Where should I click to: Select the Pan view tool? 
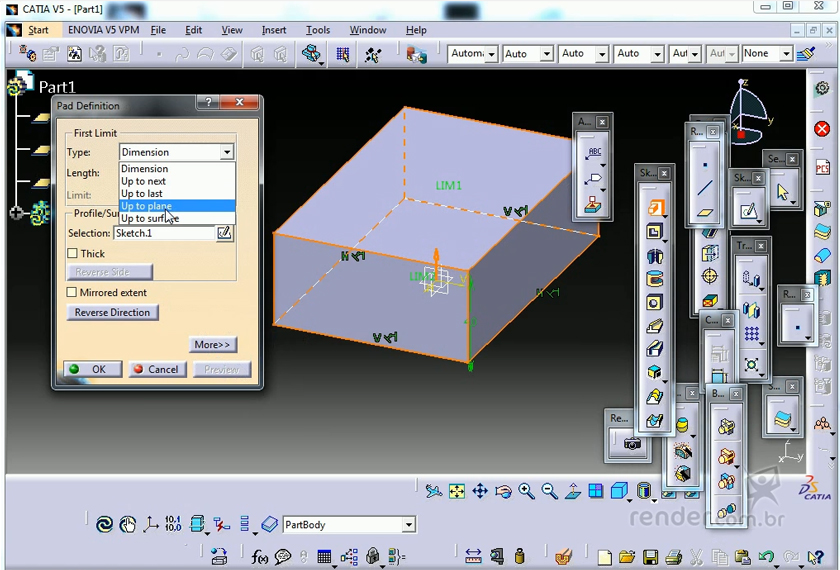480,491
